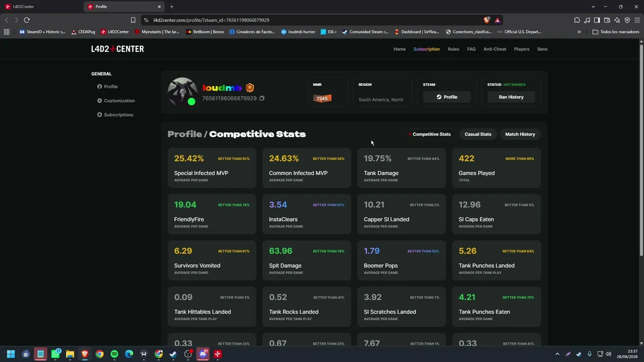Open WhatsApp from the taskbar
The height and width of the screenshot is (362, 644).
pyautogui.click(x=55, y=354)
